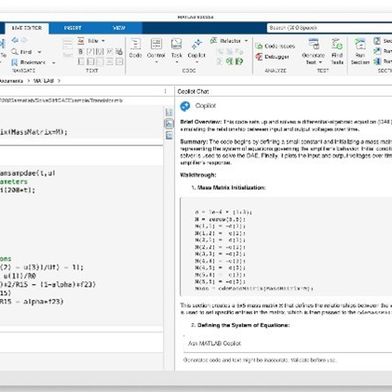Go forward with the navigate forward arrow
392x392 pixels.
tap(24, 40)
